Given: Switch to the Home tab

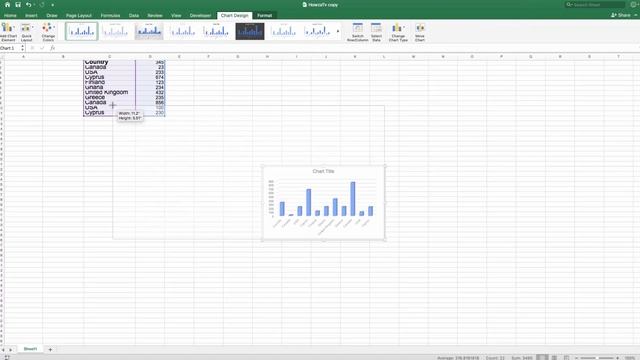Looking at the screenshot, I should click(10, 16).
